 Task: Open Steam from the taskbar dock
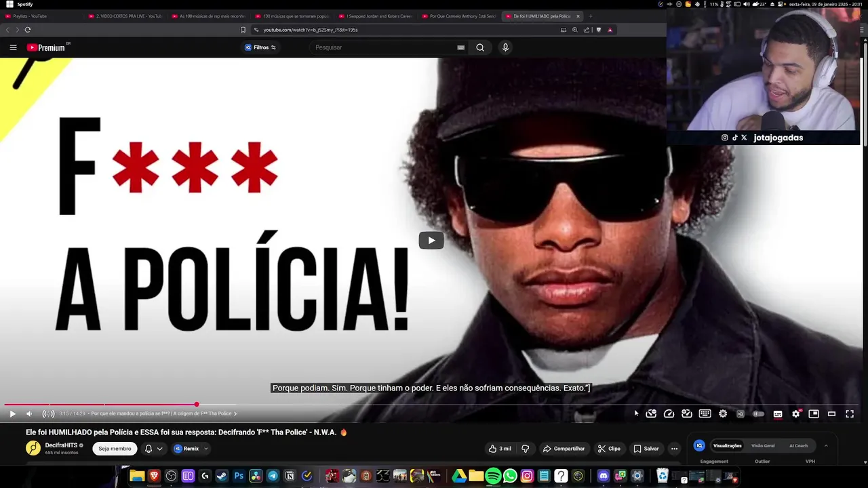(222, 476)
